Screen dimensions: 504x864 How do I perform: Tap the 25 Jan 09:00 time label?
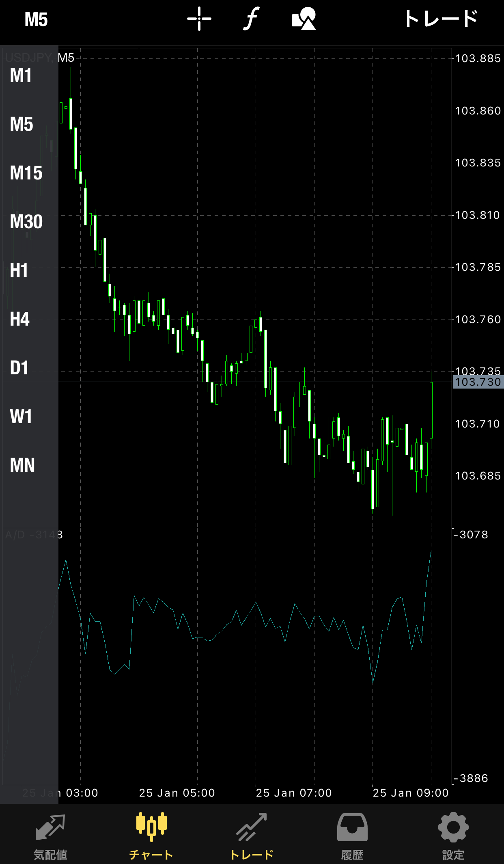point(411,793)
